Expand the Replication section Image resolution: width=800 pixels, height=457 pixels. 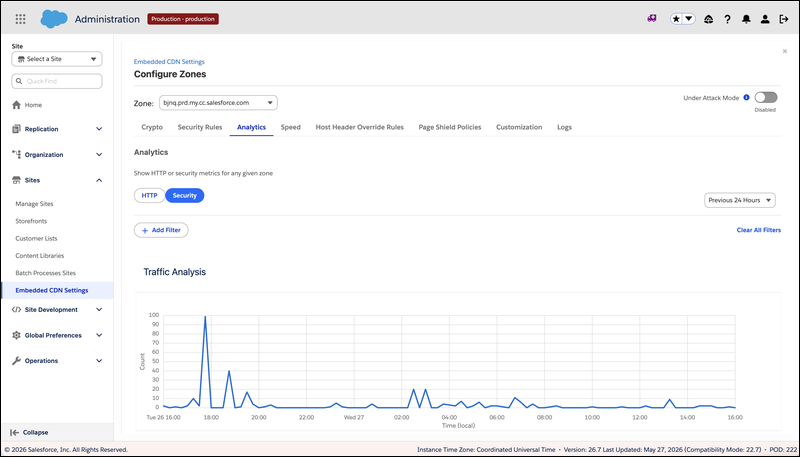(99, 129)
